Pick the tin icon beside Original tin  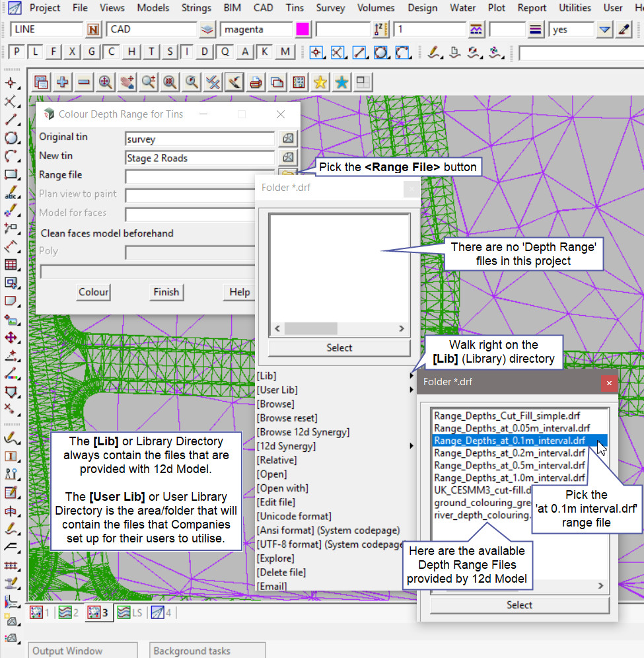coord(288,139)
